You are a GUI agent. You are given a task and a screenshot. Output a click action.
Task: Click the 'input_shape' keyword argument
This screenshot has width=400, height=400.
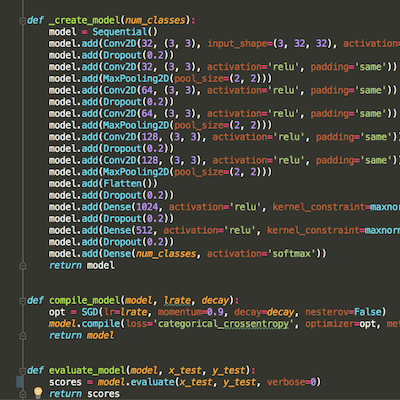pos(237,44)
